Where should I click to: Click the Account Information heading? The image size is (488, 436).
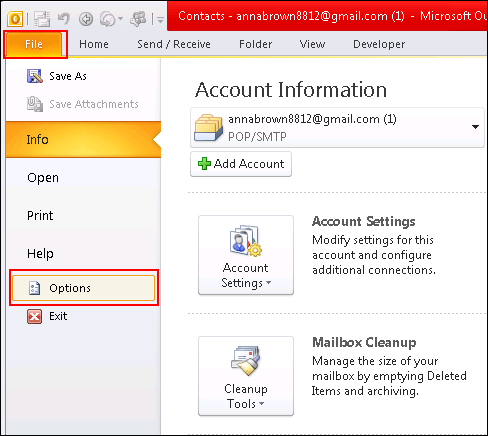pyautogui.click(x=291, y=90)
